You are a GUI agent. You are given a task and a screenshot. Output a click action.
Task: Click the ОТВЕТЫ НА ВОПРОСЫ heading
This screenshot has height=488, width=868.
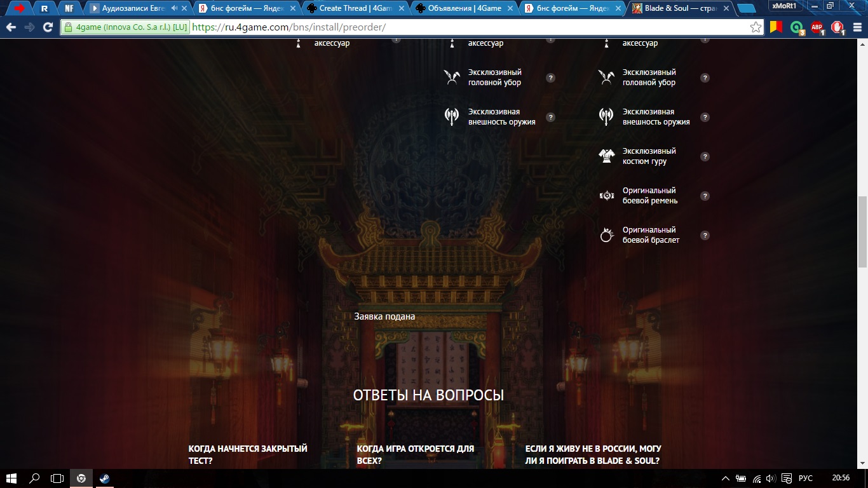click(x=428, y=395)
